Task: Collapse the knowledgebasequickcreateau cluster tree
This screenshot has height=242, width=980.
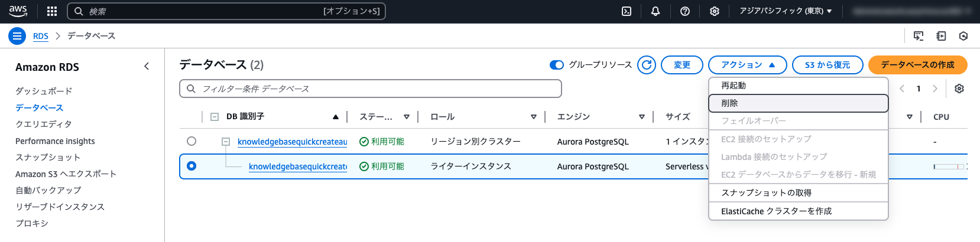Action: click(x=226, y=142)
